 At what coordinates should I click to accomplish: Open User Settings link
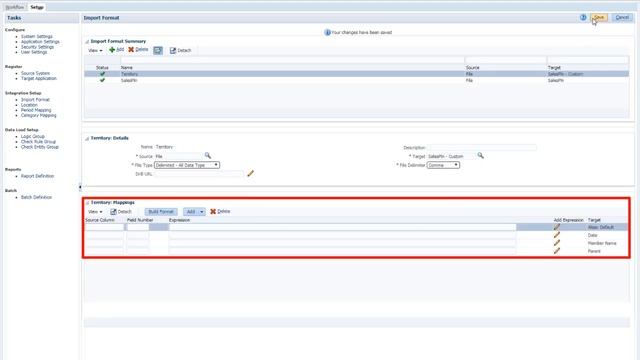click(x=34, y=52)
